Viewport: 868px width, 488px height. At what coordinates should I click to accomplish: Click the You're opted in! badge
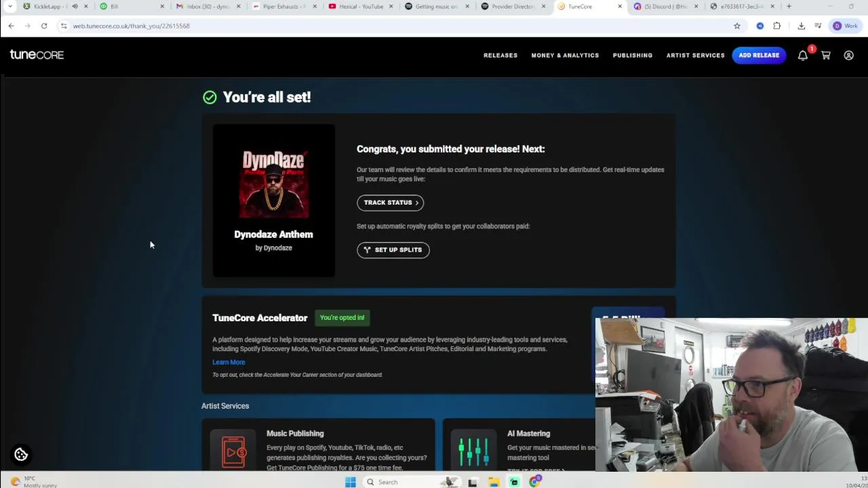tap(342, 318)
